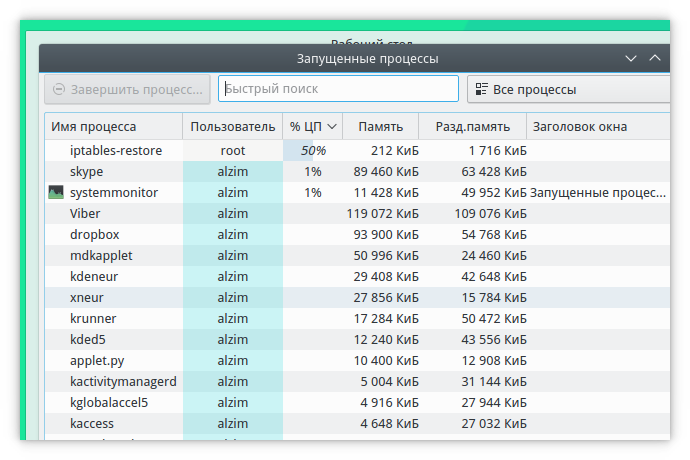Click Viber's 119 072 КиБ memory value
The width and height of the screenshot is (690, 460).
click(x=382, y=213)
